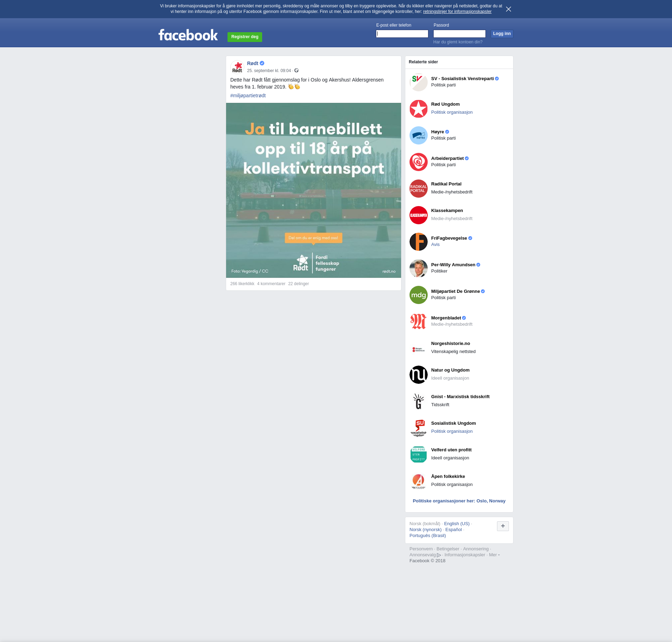Open the Rødt page profile picture

click(x=237, y=67)
